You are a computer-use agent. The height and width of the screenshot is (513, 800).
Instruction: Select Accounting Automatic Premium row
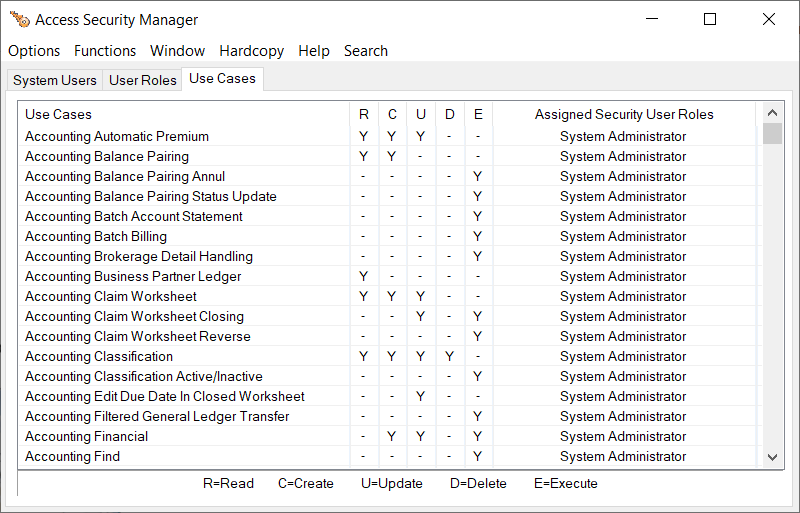click(x=390, y=136)
